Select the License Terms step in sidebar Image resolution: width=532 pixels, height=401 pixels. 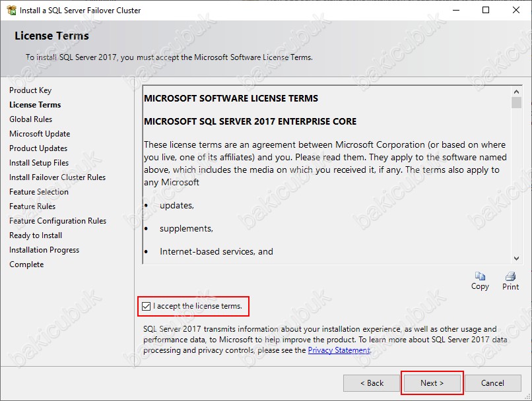tap(35, 105)
